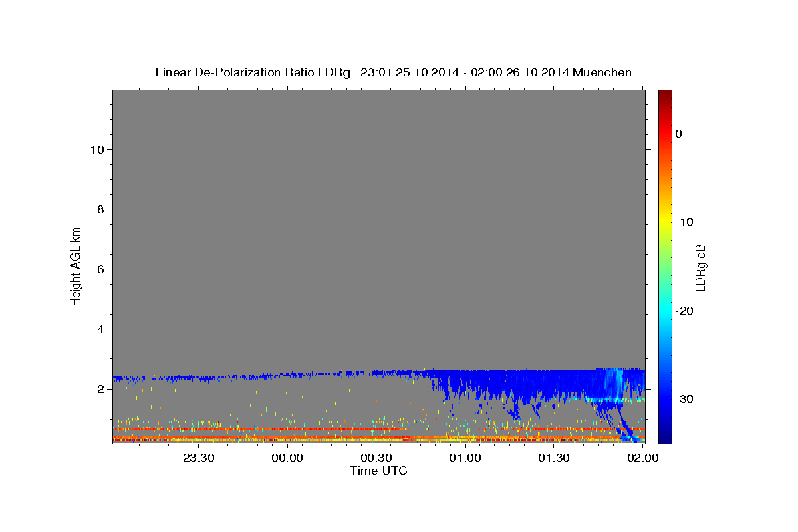Screen dimensions: 798x532
Task: Click the dark red top of colorbar
Action: [665, 94]
